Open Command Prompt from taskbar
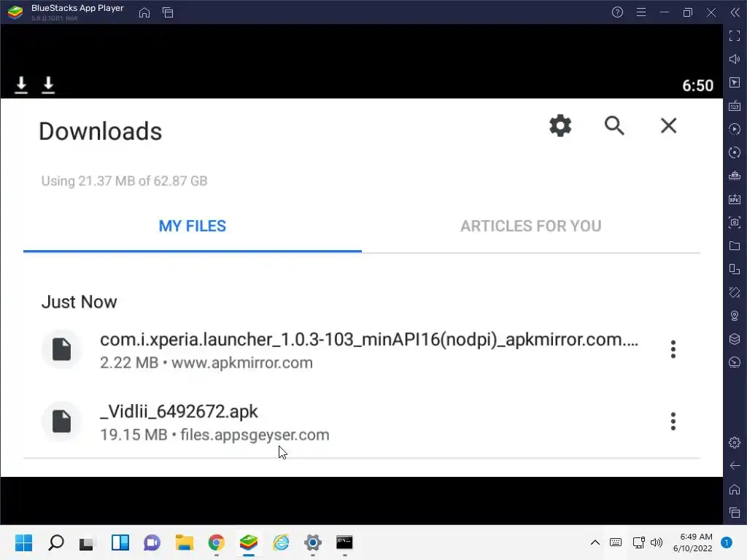747x560 pixels. [344, 542]
